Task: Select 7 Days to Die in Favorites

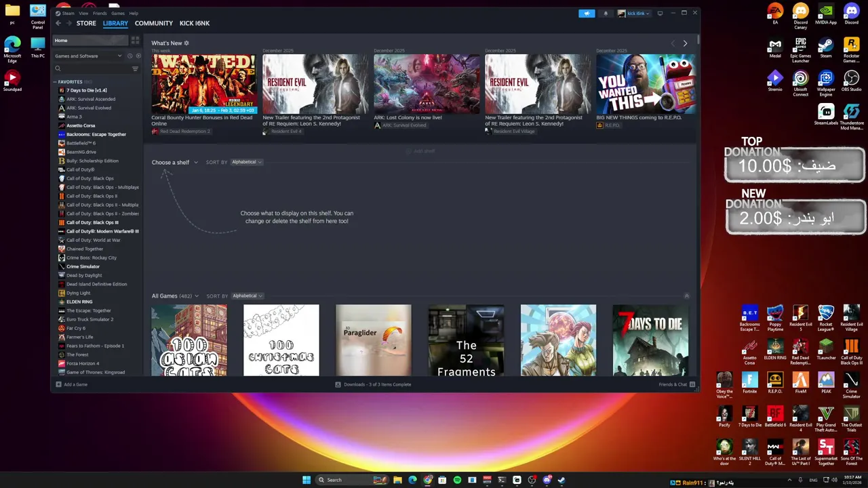Action: [86, 90]
